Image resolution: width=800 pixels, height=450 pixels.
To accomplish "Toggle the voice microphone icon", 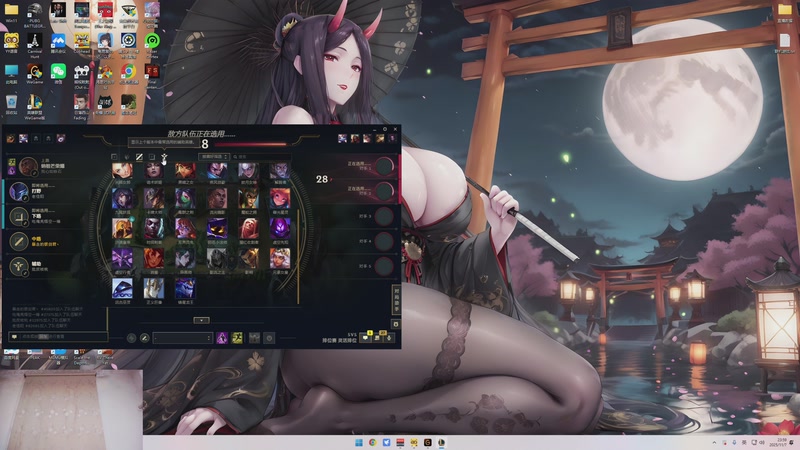I will coord(389,338).
